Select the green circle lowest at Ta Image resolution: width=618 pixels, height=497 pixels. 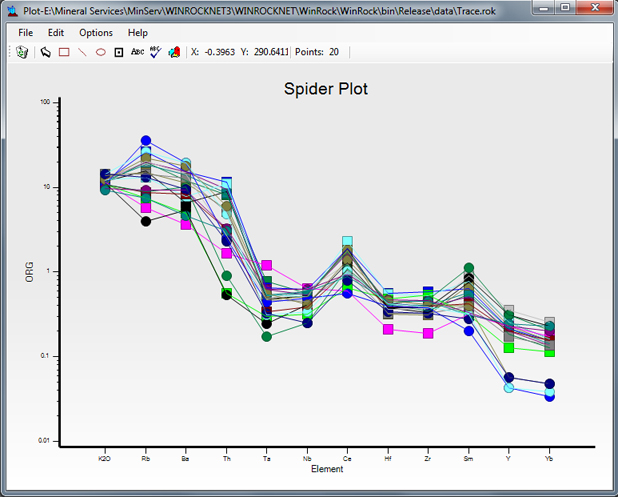(x=267, y=337)
